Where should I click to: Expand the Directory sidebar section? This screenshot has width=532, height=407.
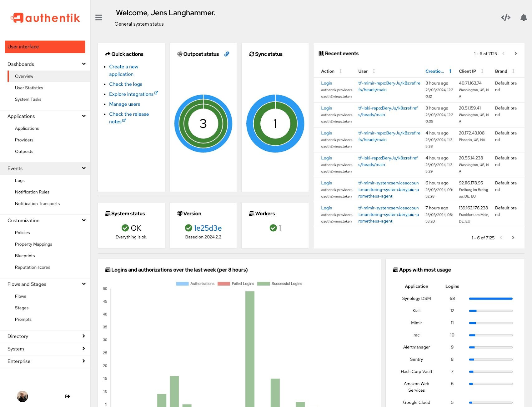(45, 336)
